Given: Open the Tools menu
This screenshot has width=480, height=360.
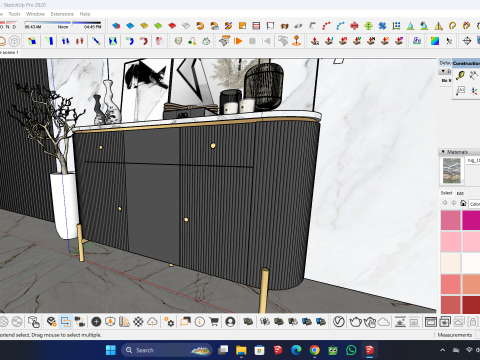Looking at the screenshot, I should pos(14,14).
